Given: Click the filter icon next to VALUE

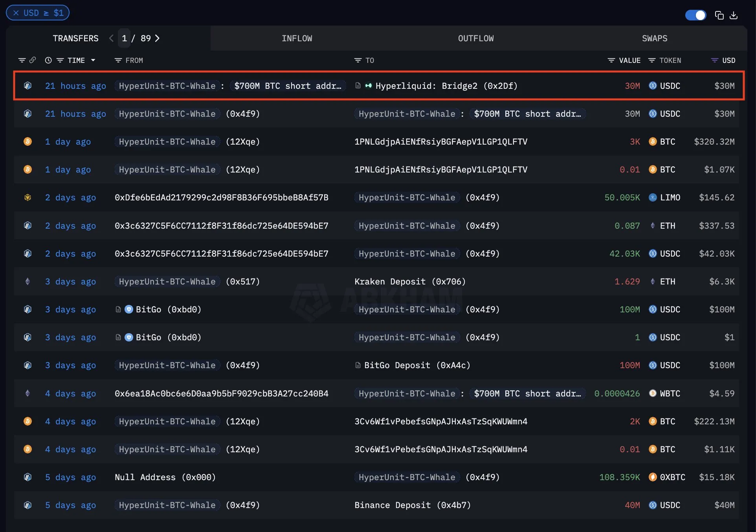Looking at the screenshot, I should click(611, 60).
